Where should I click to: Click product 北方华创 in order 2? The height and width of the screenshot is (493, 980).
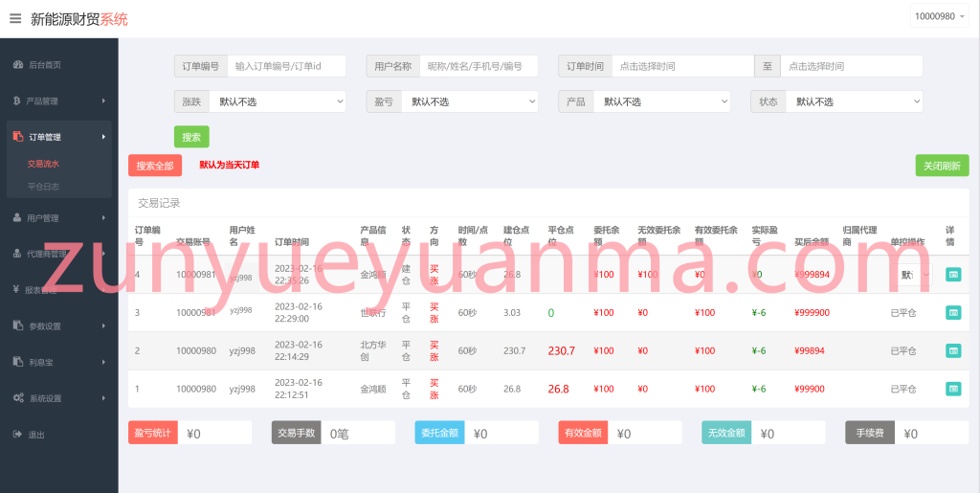point(373,350)
